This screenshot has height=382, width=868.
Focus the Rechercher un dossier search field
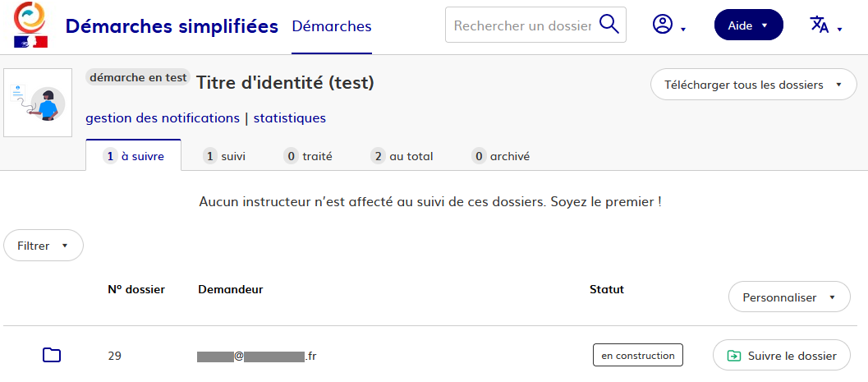click(521, 25)
